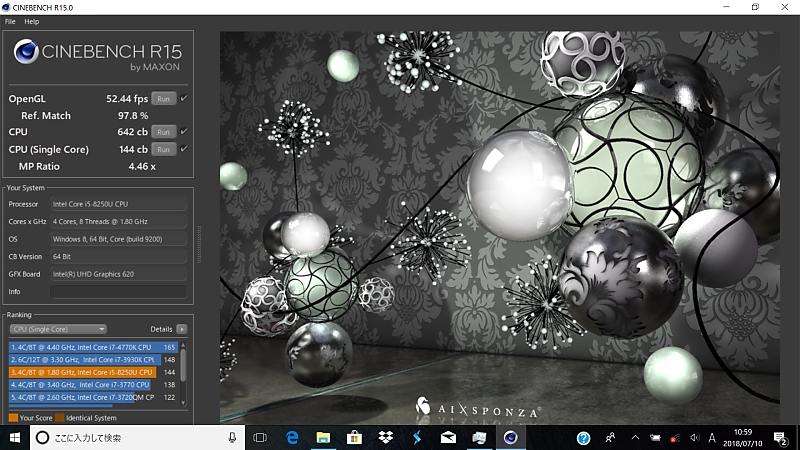Viewport: 800px width, 450px height.
Task: Click the left panel splitter handle
Action: (x=199, y=244)
